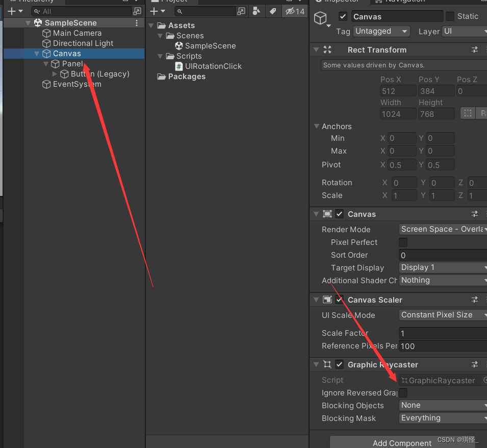This screenshot has width=487, height=448.
Task: Expand the Button (Legacy) node
Action: (55, 74)
